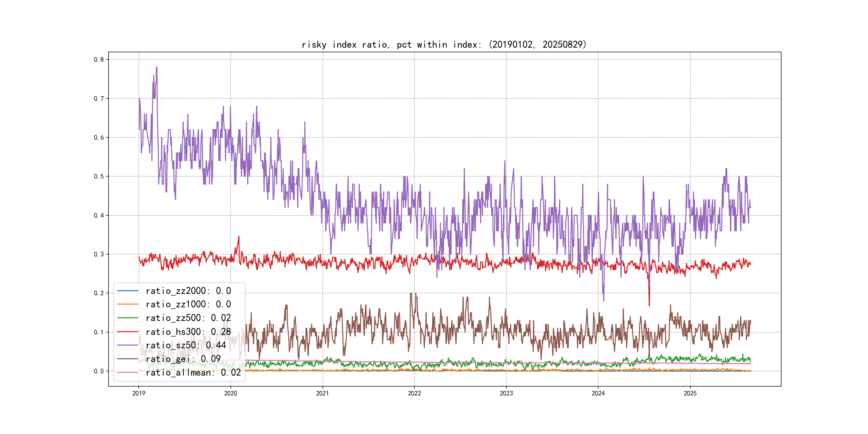The width and height of the screenshot is (868, 434).
Task: Select the 'ratio_allmean: 0.02' legend label
Action: coord(193,372)
